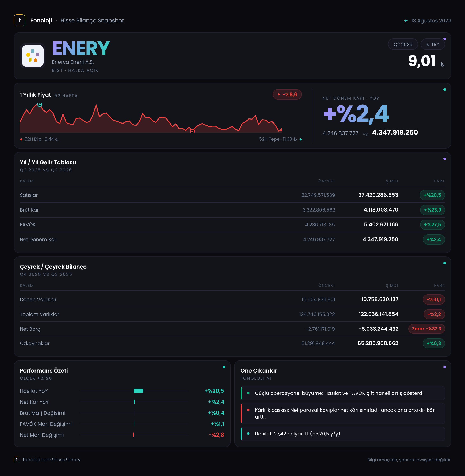Click the 5.402.671.166 FAVÖK value

(x=381, y=224)
